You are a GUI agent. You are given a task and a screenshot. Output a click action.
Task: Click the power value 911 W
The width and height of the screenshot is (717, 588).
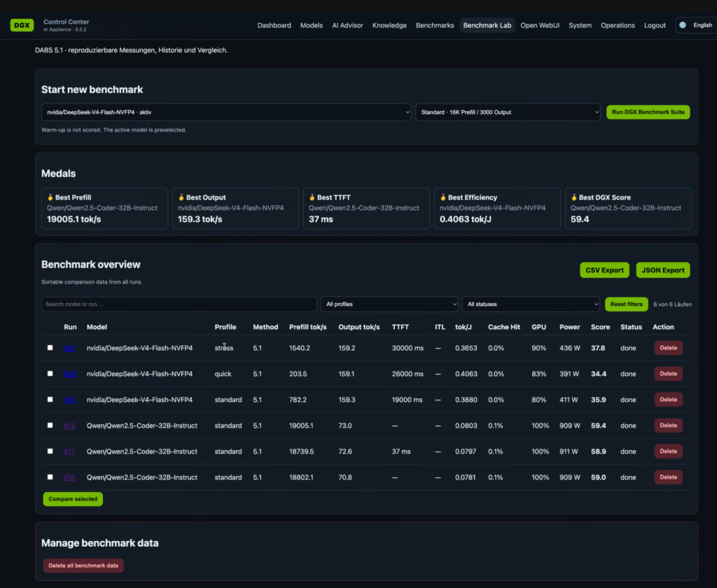pos(570,451)
